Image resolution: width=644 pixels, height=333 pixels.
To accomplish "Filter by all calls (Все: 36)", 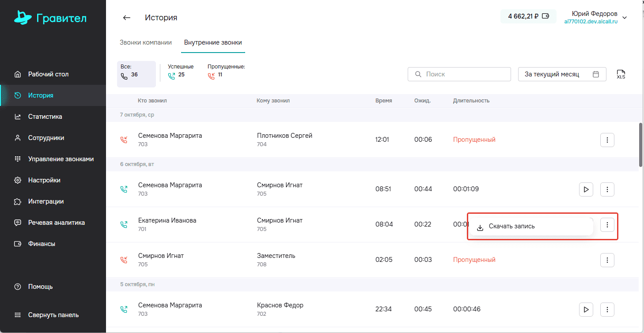I will tap(136, 74).
